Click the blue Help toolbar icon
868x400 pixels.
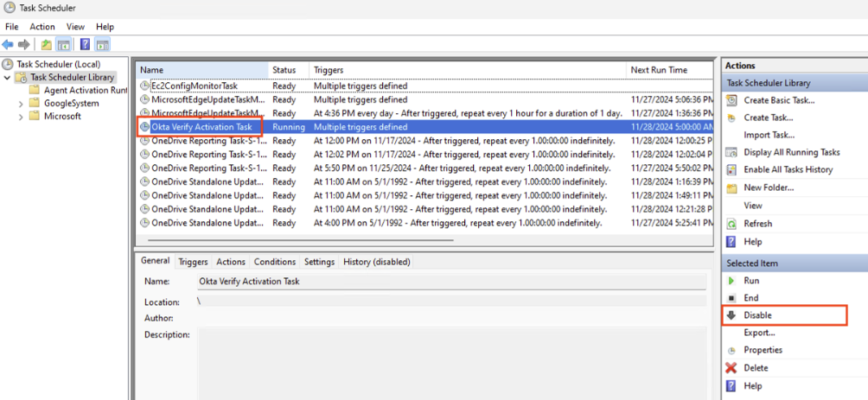point(86,44)
